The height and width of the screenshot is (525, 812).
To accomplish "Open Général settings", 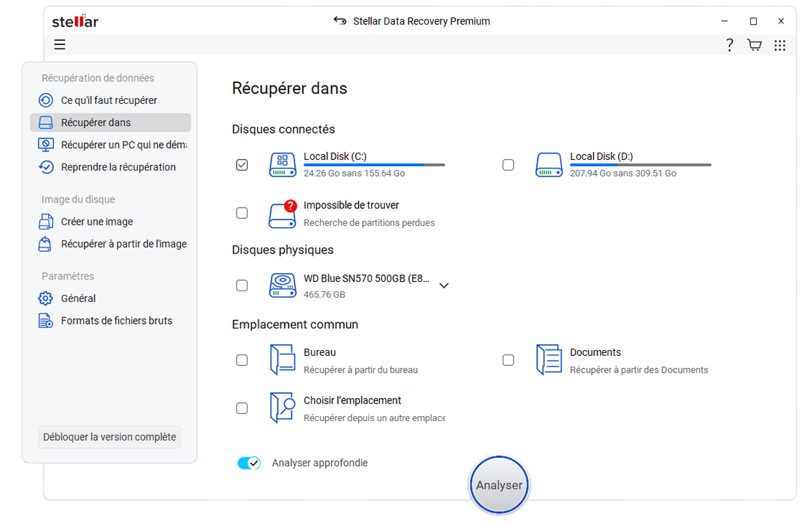I will 110,298.
